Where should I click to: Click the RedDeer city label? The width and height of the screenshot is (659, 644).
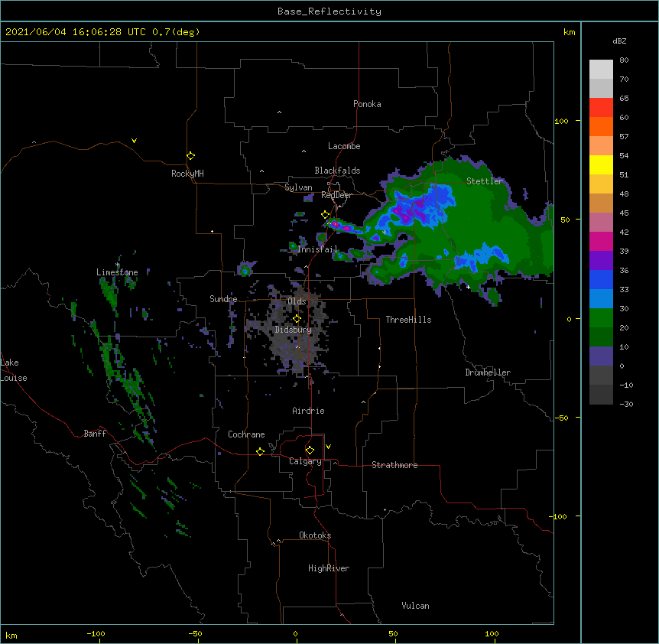(x=336, y=195)
